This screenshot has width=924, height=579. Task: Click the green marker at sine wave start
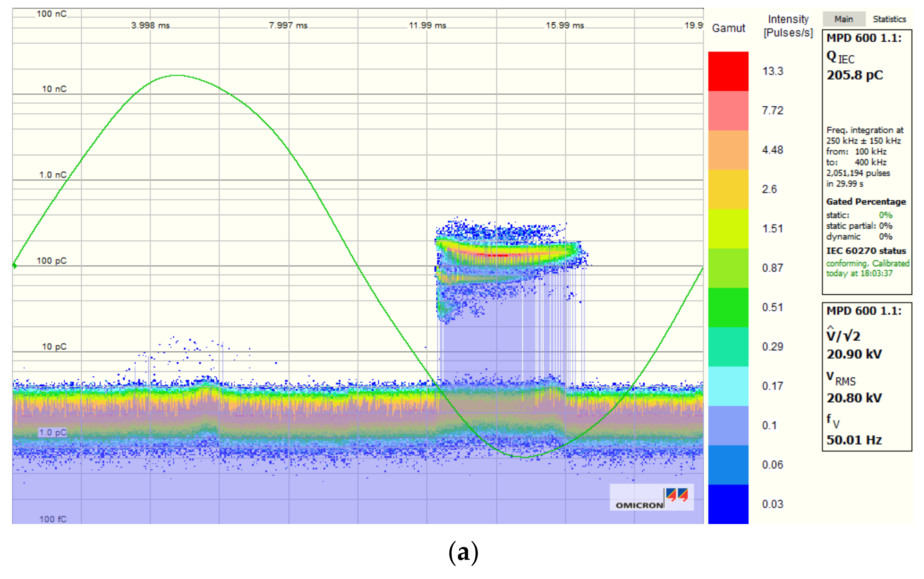(15, 265)
